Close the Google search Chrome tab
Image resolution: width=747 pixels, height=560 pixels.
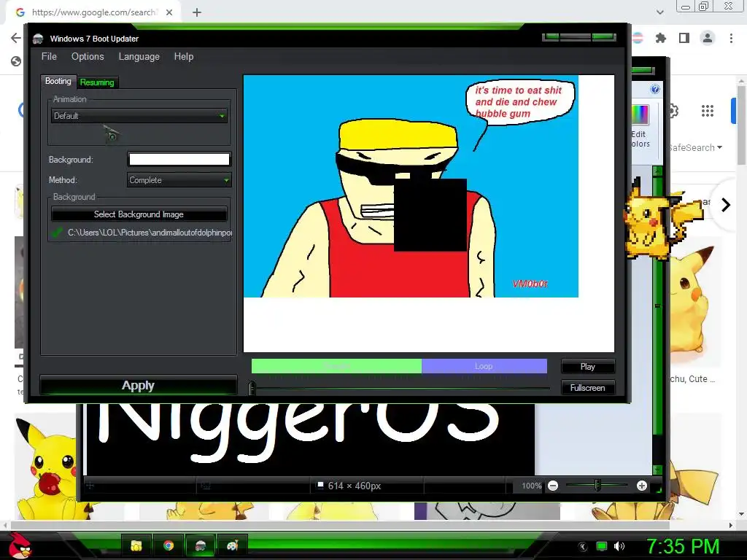(169, 12)
